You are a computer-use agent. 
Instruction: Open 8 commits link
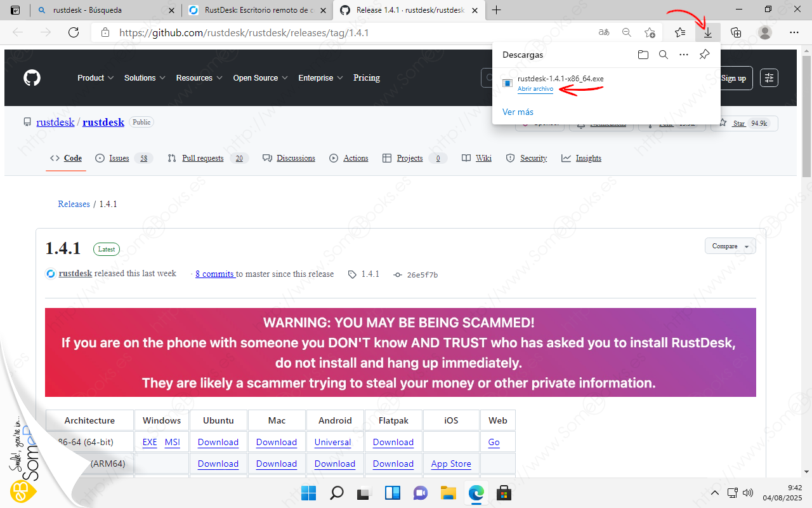coord(214,274)
